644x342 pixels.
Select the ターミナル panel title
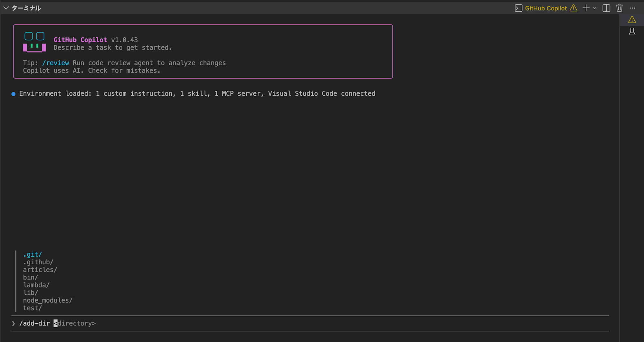coord(26,8)
